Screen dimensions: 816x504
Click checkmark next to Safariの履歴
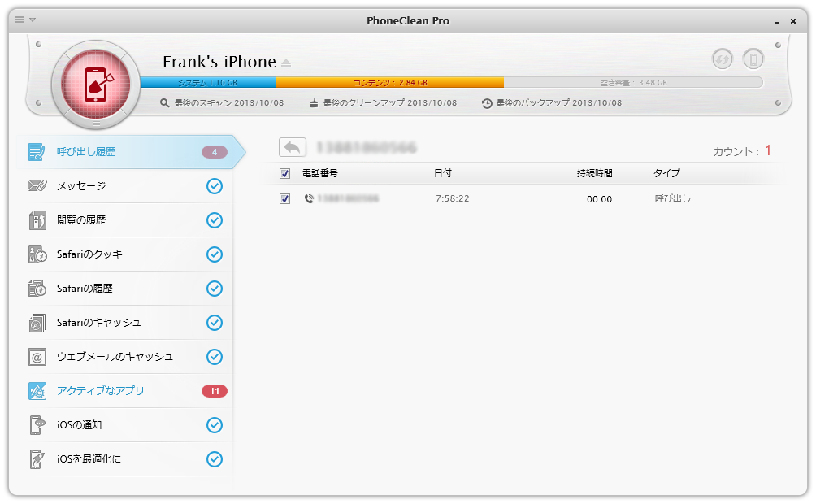point(215,289)
